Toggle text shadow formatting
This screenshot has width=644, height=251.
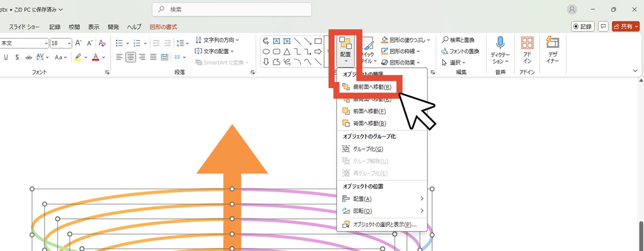point(17,57)
